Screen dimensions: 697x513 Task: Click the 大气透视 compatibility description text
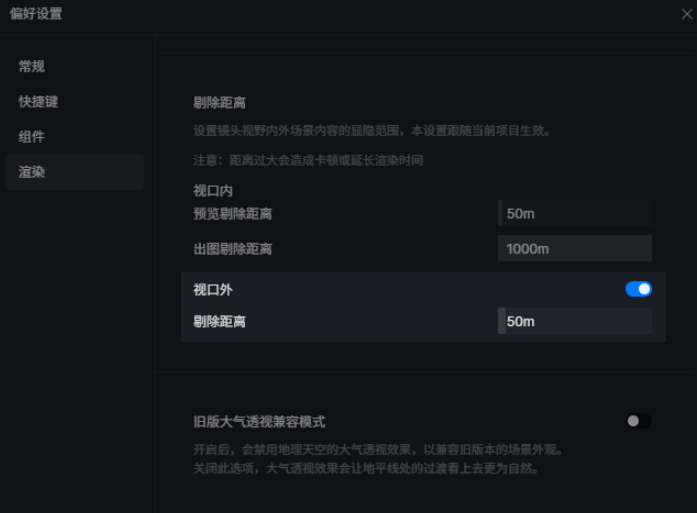[377, 459]
